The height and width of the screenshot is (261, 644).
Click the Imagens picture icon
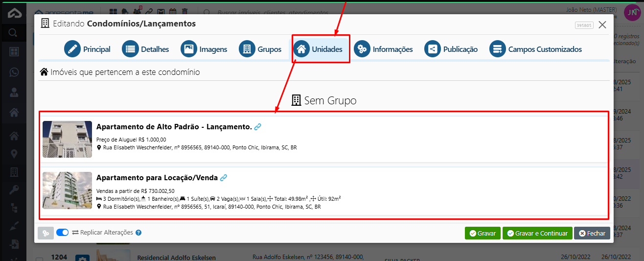(x=189, y=49)
